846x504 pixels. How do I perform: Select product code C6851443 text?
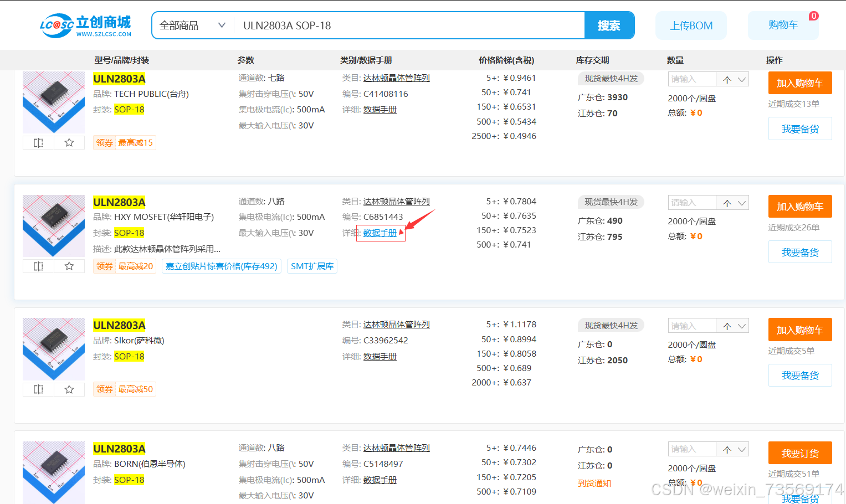point(383,217)
